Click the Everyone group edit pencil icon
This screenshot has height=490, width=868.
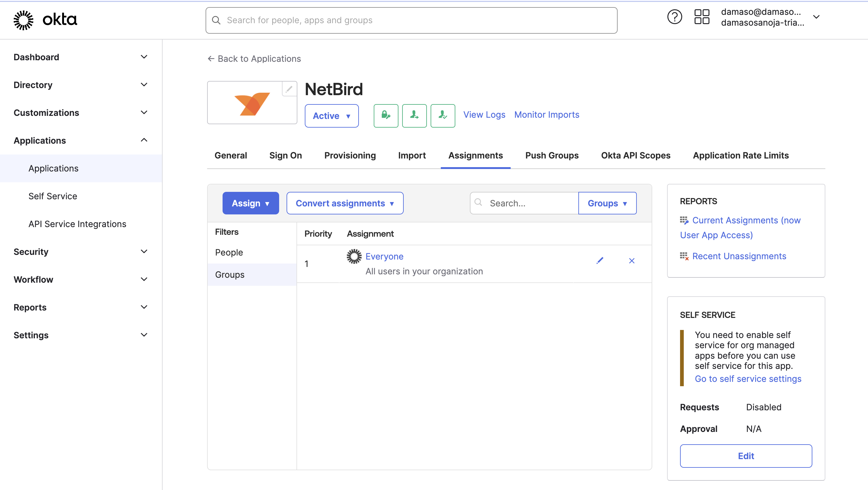(x=600, y=260)
